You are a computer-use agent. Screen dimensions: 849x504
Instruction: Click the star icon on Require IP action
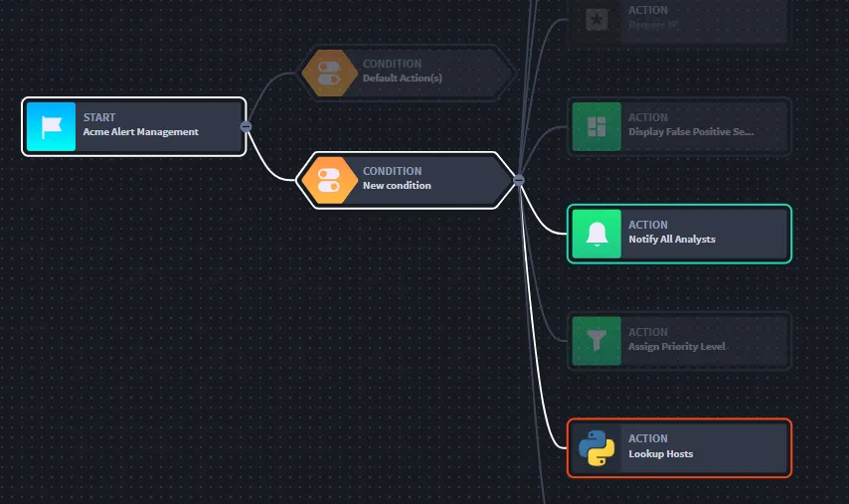tap(596, 20)
